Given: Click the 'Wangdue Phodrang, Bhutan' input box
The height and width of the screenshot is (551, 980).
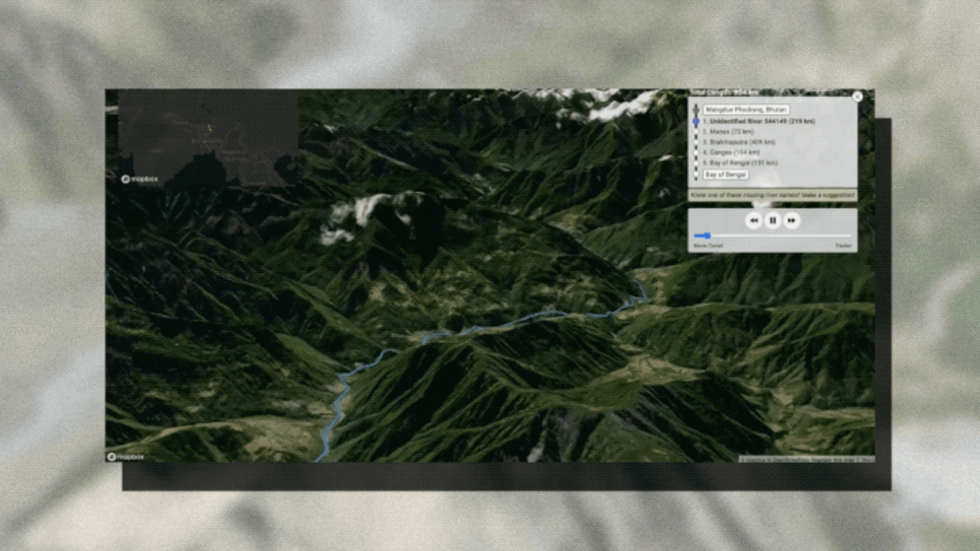Looking at the screenshot, I should (746, 109).
